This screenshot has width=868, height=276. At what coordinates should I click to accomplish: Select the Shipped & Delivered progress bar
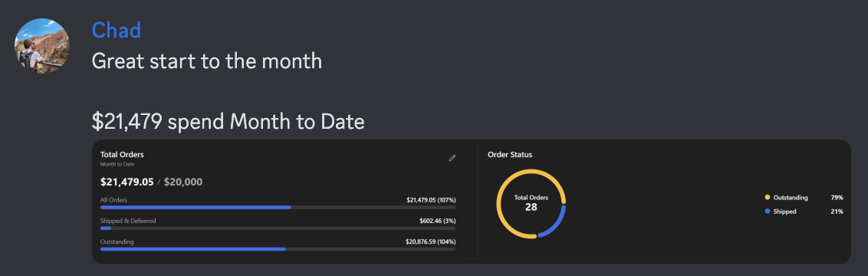pyautogui.click(x=278, y=228)
